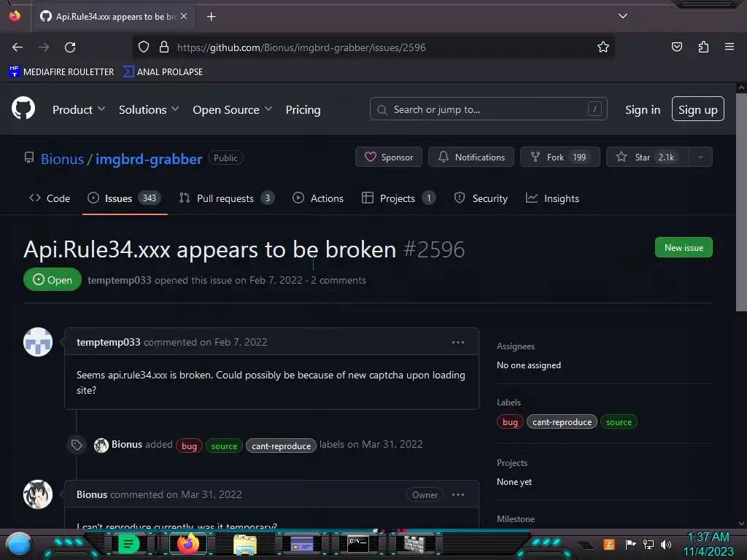Open the green notes app in taskbar
The width and height of the screenshot is (747, 560).
click(x=128, y=544)
